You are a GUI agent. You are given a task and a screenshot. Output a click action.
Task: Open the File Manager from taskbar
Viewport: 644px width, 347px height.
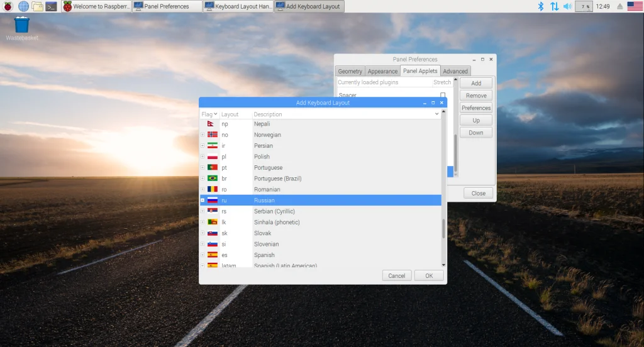(x=38, y=6)
